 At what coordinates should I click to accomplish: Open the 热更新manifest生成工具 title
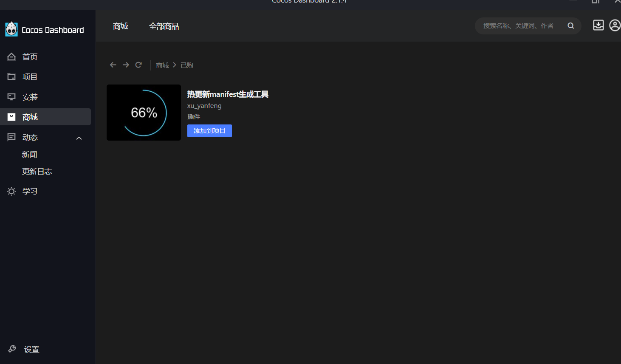[228, 94]
